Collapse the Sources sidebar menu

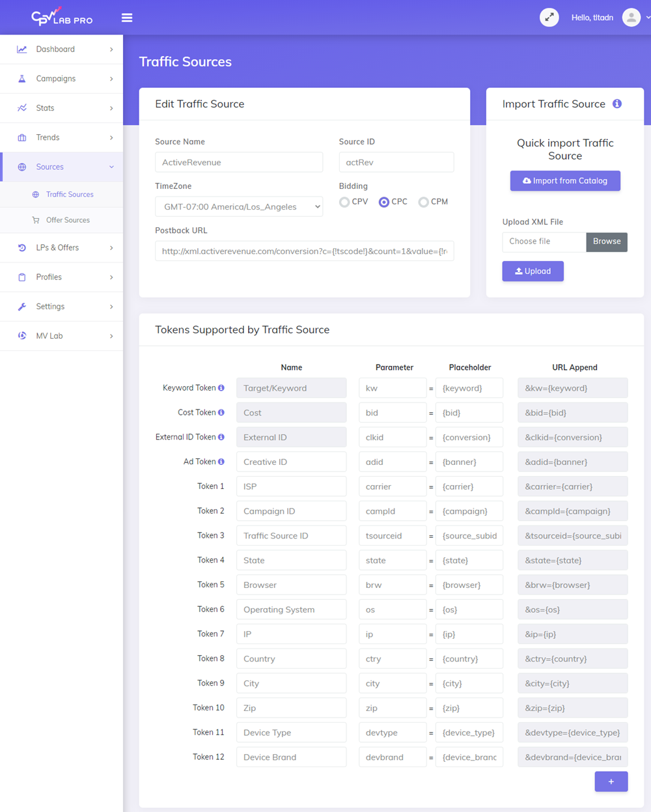click(50, 166)
